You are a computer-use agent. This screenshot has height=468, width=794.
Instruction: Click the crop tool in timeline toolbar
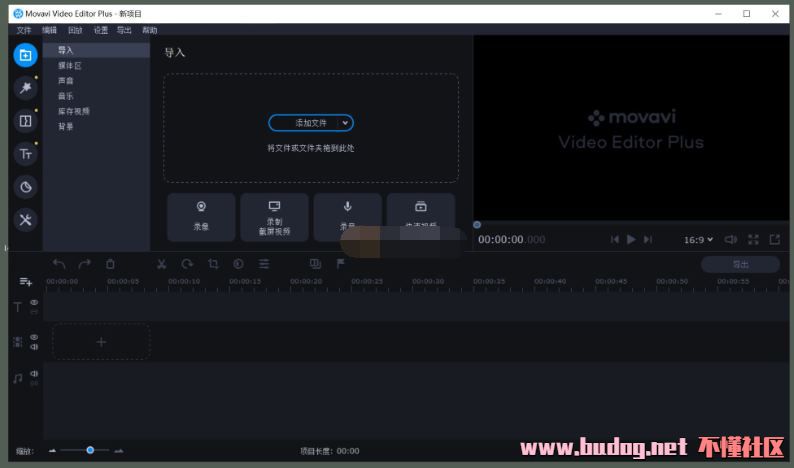tap(213, 264)
